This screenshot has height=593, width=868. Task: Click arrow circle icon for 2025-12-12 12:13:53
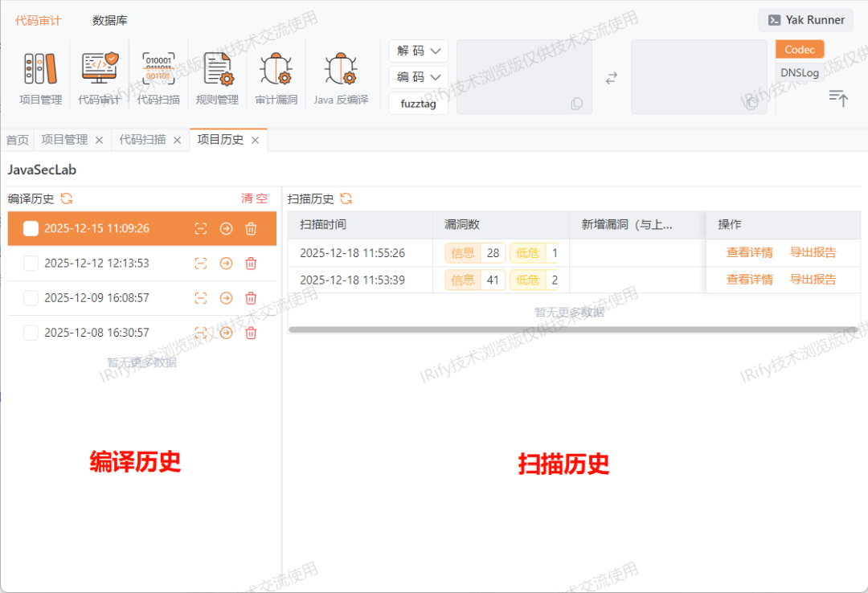tap(226, 264)
